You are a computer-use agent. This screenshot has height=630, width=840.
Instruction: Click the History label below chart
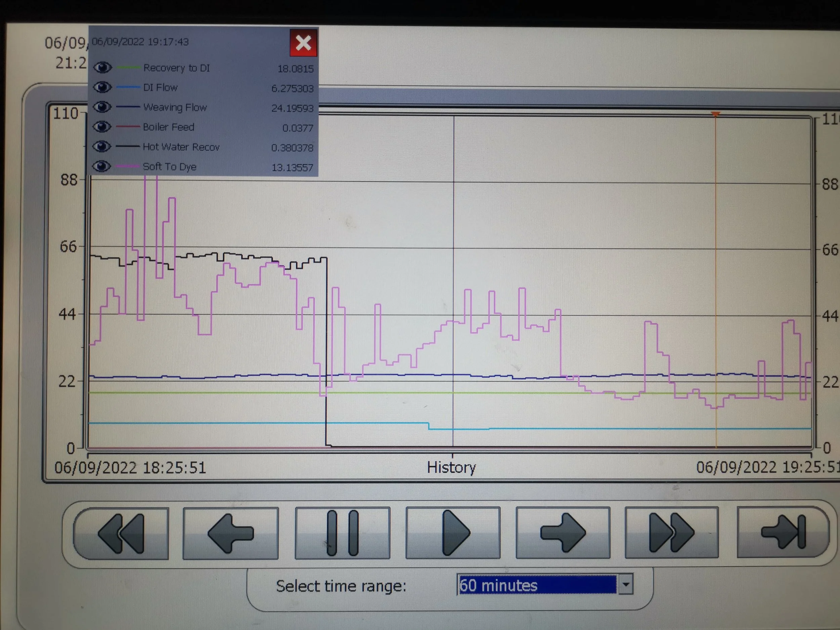click(x=451, y=467)
